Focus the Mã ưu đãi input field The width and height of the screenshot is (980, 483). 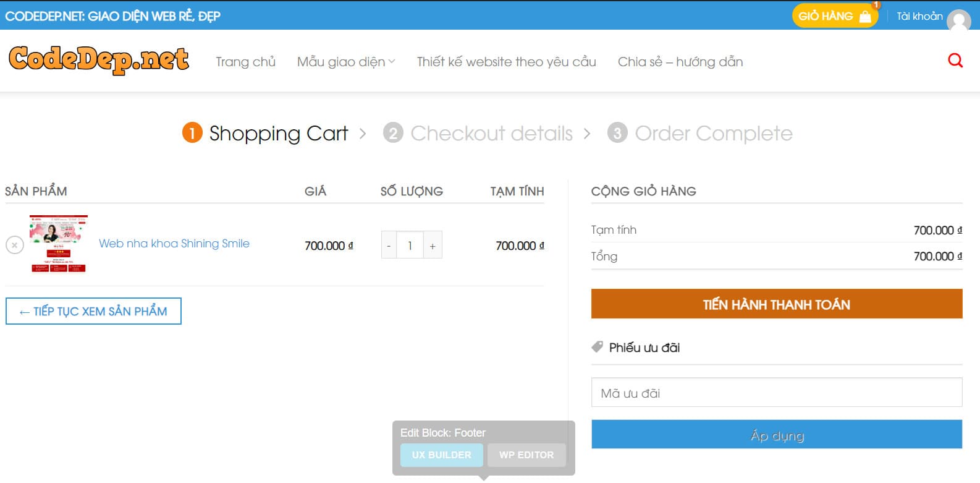point(776,393)
